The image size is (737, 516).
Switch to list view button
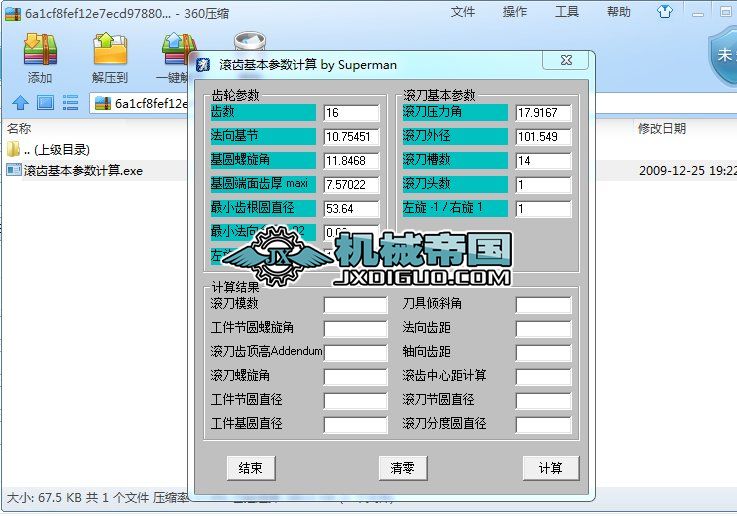tap(71, 102)
